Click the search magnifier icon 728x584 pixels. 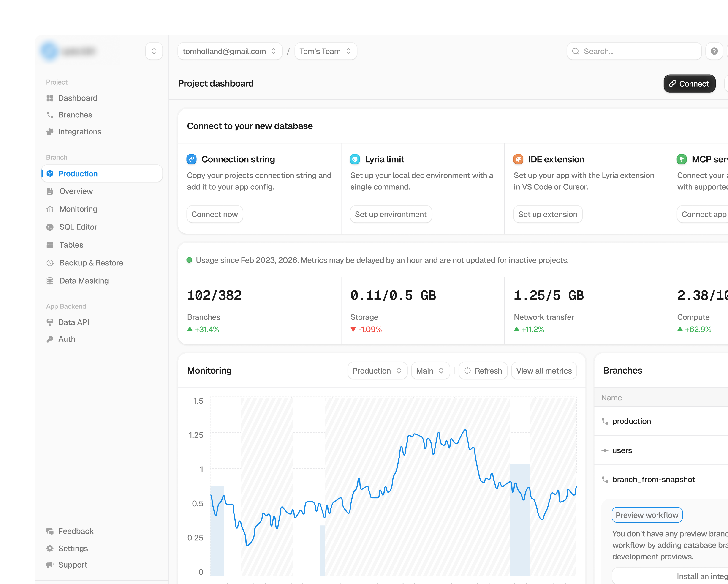(x=576, y=51)
